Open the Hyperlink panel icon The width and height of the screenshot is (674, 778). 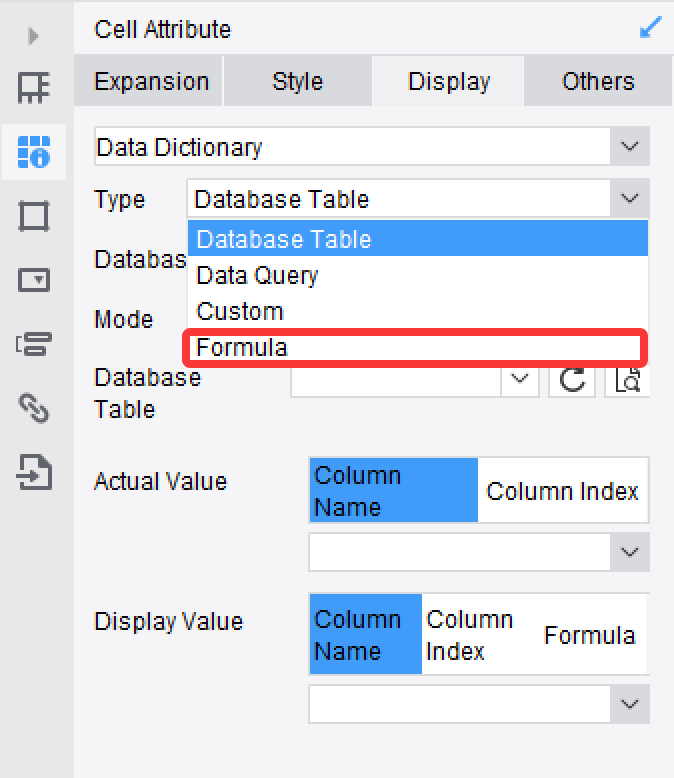coord(34,408)
